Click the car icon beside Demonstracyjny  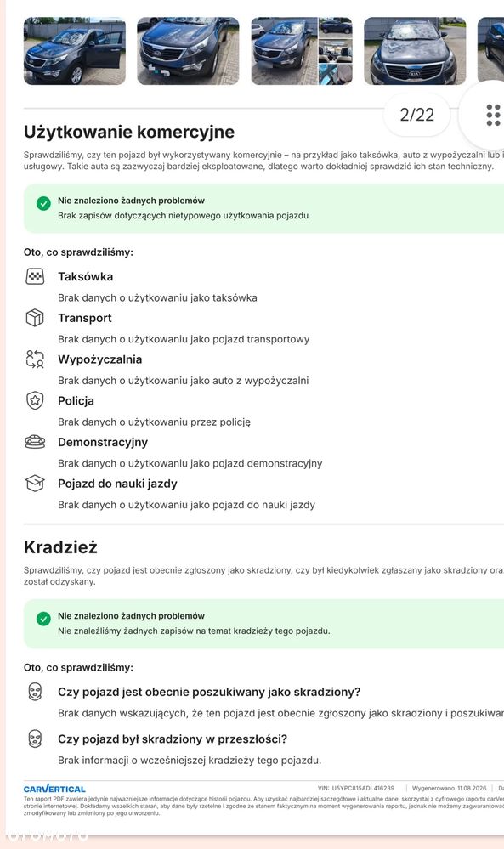coord(35,442)
